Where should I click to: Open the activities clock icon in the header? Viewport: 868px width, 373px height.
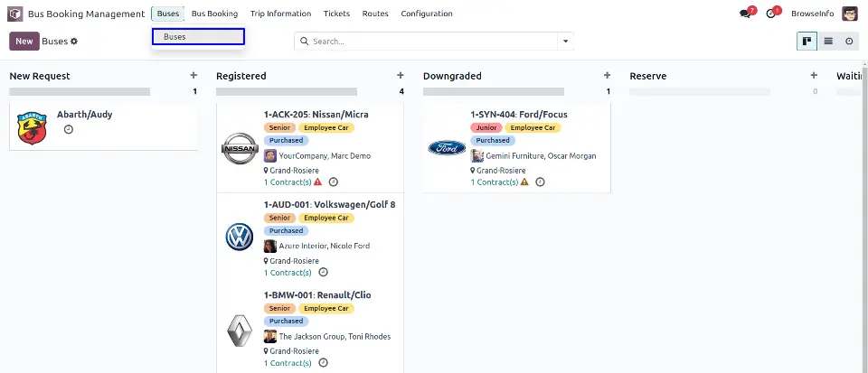click(770, 14)
